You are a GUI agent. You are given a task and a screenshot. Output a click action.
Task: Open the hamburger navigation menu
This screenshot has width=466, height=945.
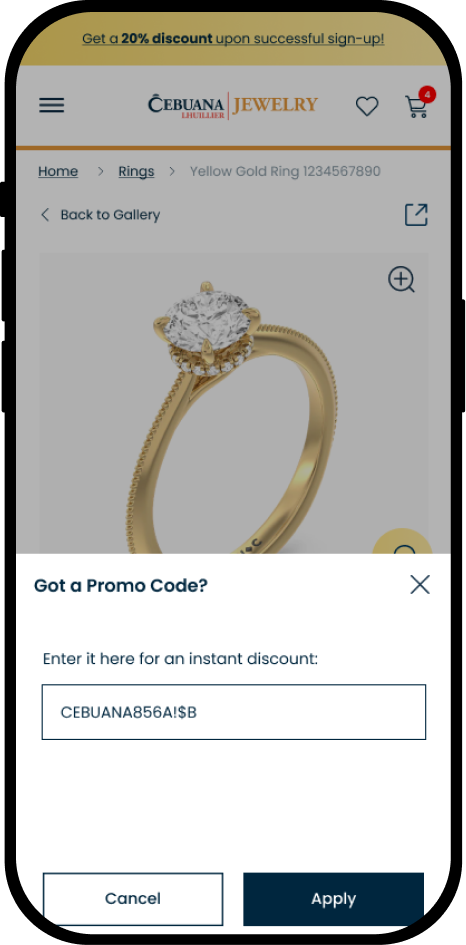tap(52, 105)
